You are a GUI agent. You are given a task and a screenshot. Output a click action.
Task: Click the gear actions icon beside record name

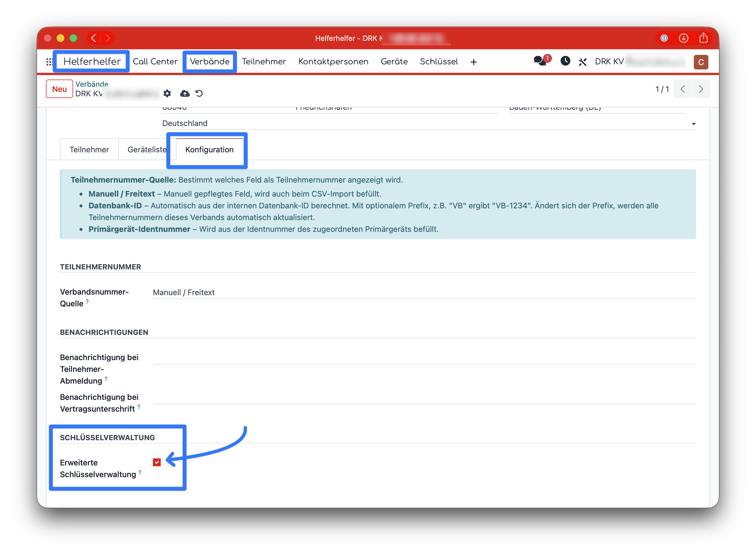tap(167, 94)
